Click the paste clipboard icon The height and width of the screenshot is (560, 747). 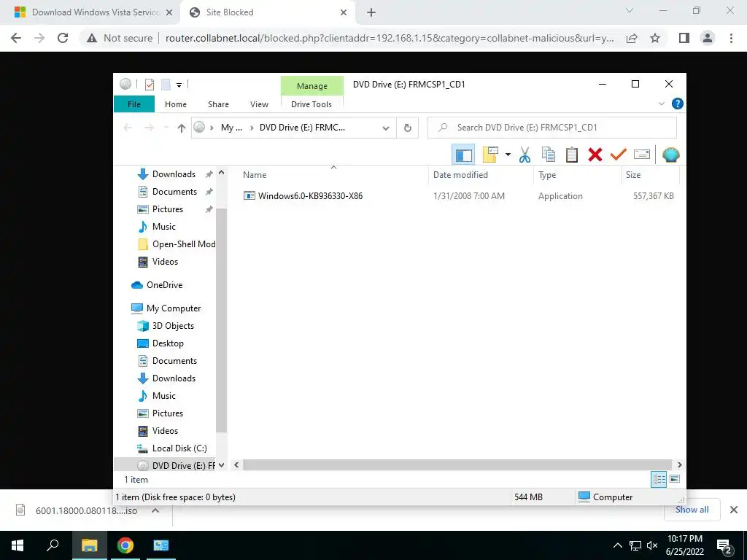click(x=572, y=155)
